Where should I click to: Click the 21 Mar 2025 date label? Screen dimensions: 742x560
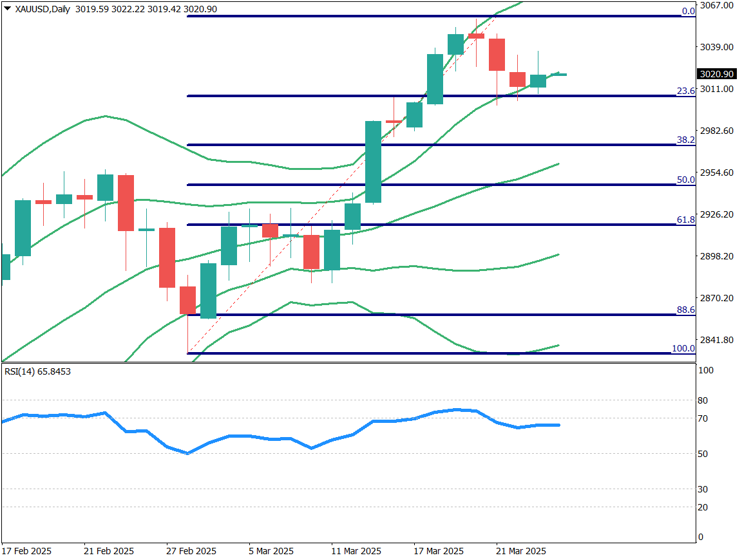pos(520,552)
